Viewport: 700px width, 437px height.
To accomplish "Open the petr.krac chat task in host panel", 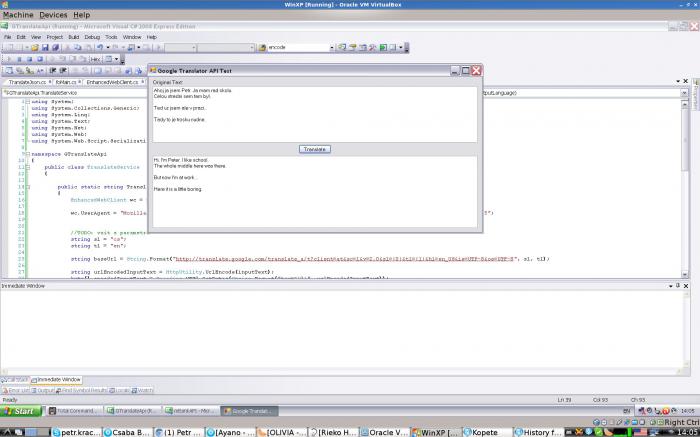I will tap(76, 432).
